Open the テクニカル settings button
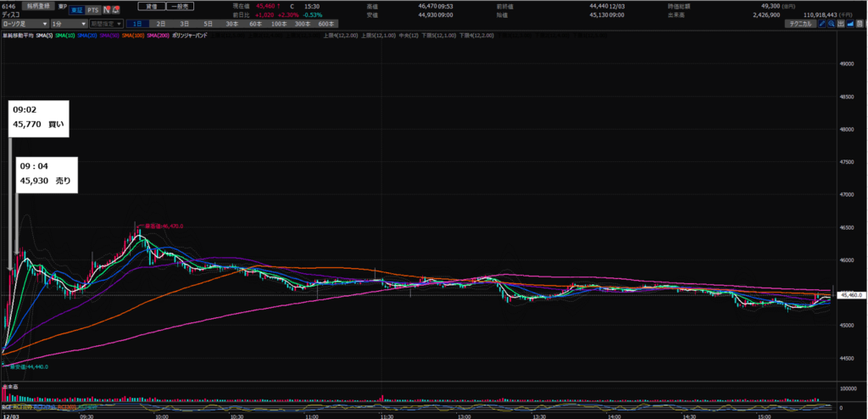The image size is (868, 419). 802,25
